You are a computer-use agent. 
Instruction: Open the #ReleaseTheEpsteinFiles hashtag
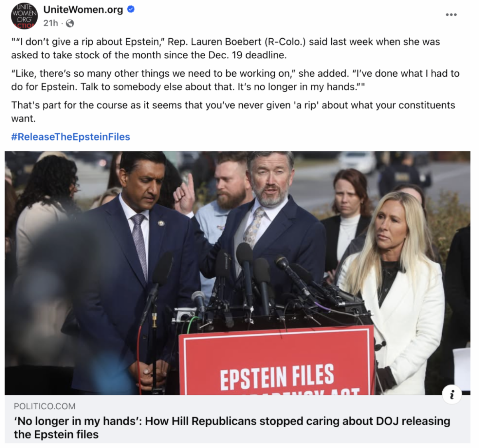point(71,137)
